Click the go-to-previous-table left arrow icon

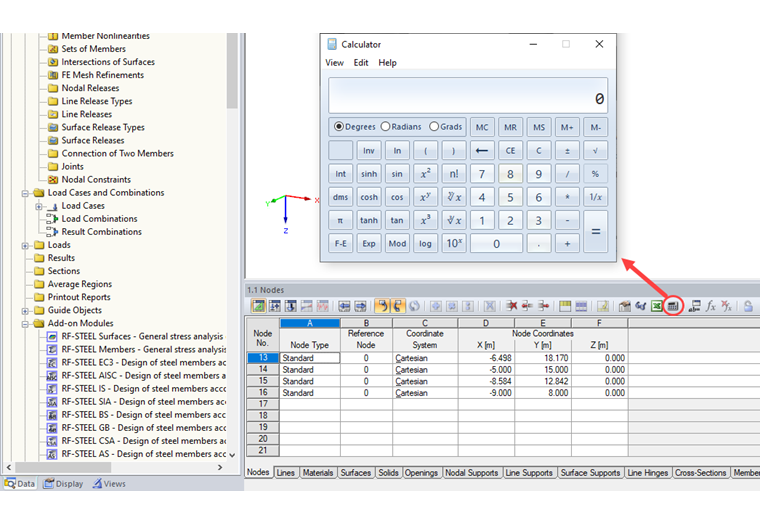click(344, 306)
